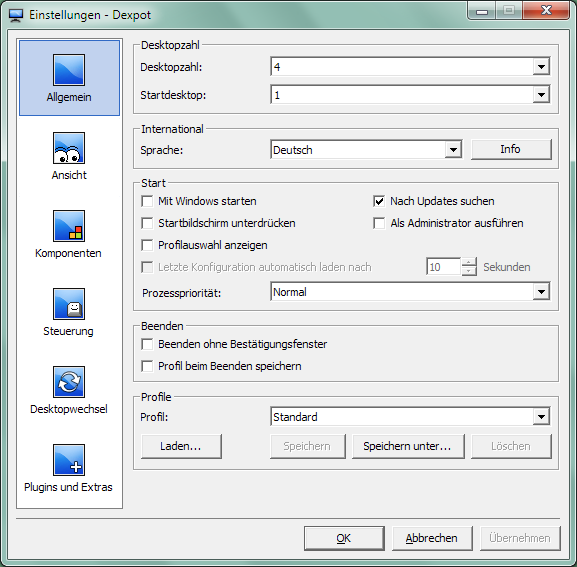Enable Profilauswahl anzeigen checkbox
577x567 pixels.
click(x=147, y=245)
